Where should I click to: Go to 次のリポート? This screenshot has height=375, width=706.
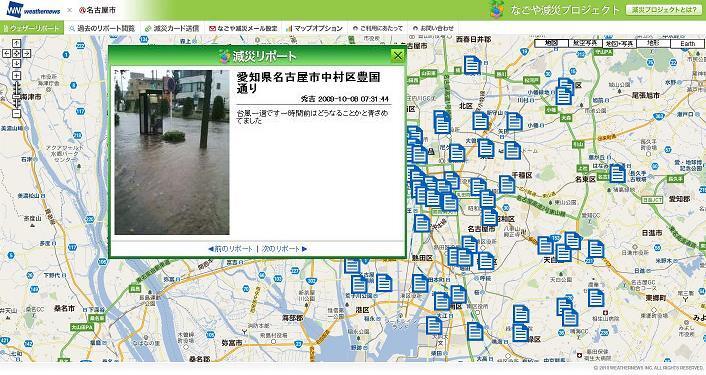click(x=285, y=248)
